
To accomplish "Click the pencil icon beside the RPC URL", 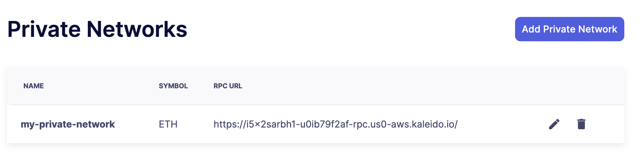I will point(554,124).
